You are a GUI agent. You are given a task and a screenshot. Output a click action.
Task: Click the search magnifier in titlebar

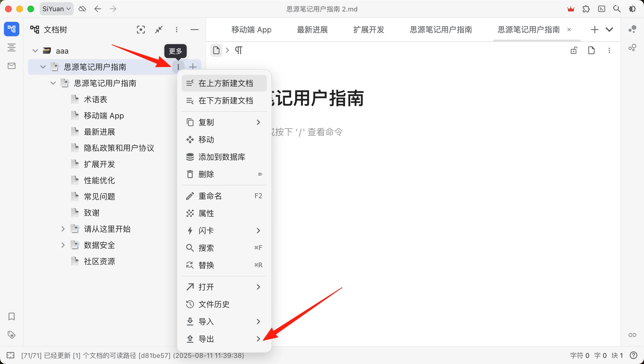(617, 9)
